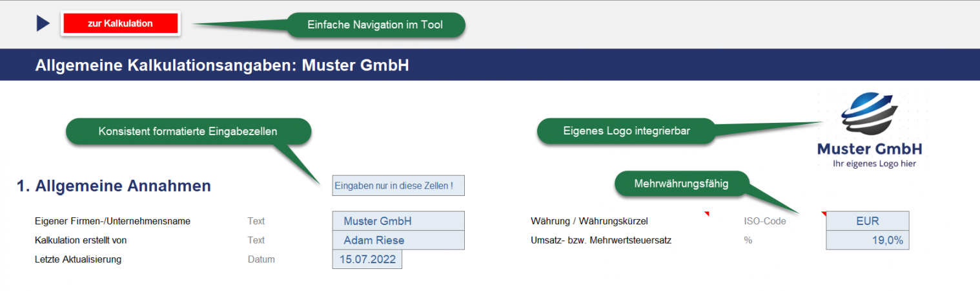This screenshot has width=980, height=291.
Task: Select the 'Adam Riese' author input cell
Action: point(398,241)
